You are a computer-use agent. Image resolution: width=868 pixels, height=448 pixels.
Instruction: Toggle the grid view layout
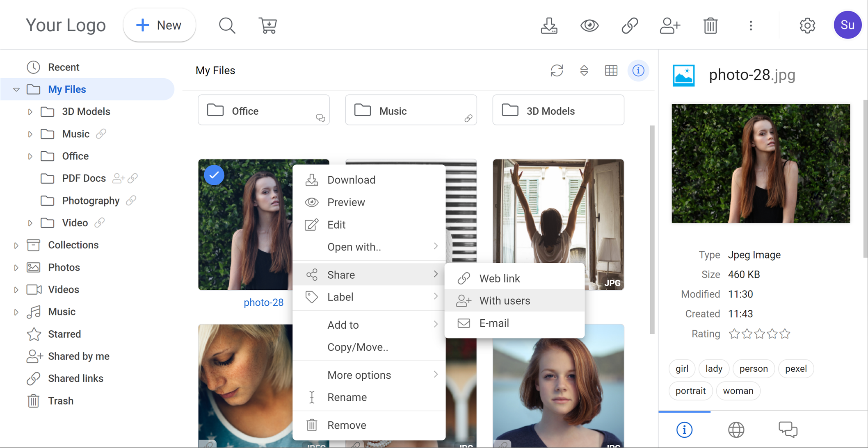pos(611,70)
